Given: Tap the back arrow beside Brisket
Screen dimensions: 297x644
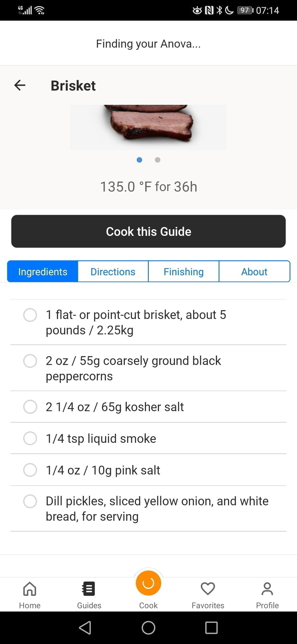Looking at the screenshot, I should pos(20,85).
